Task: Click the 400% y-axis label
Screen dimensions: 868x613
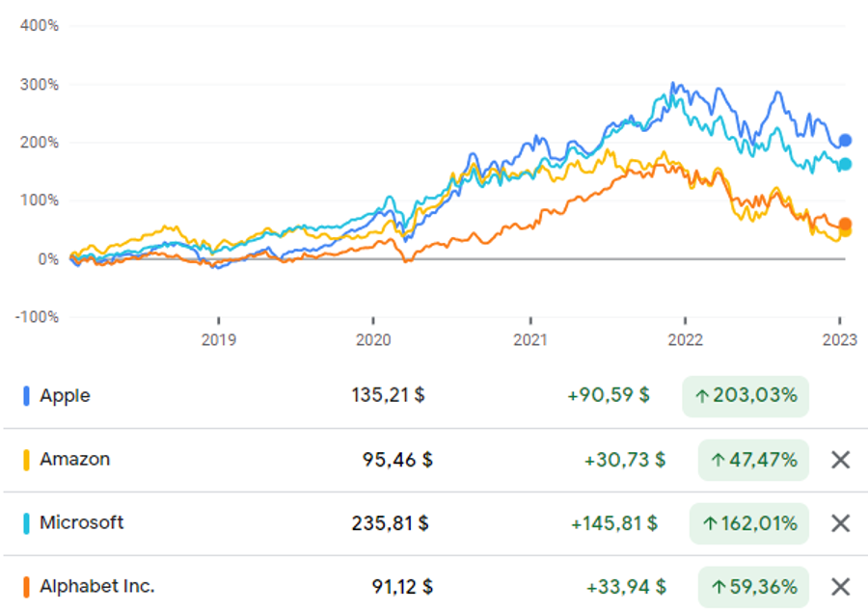Action: pos(40,25)
